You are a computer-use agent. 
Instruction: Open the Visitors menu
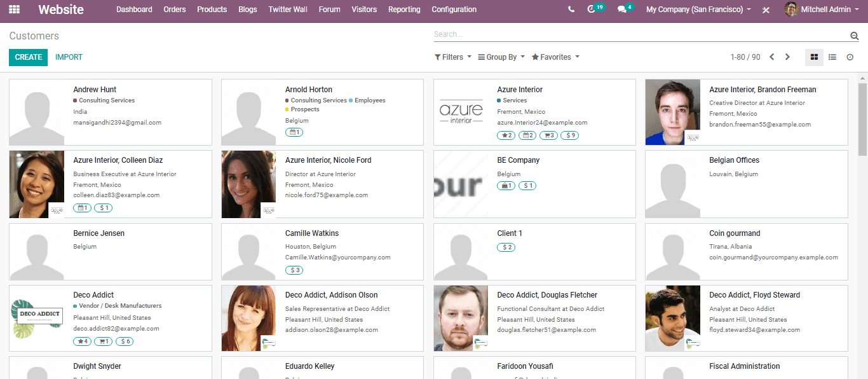point(364,10)
